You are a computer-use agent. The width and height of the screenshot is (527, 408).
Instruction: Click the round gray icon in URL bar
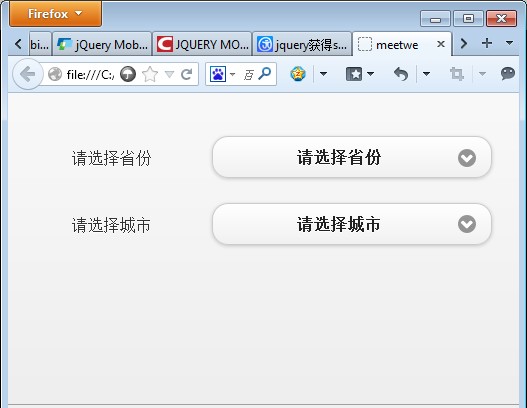128,74
